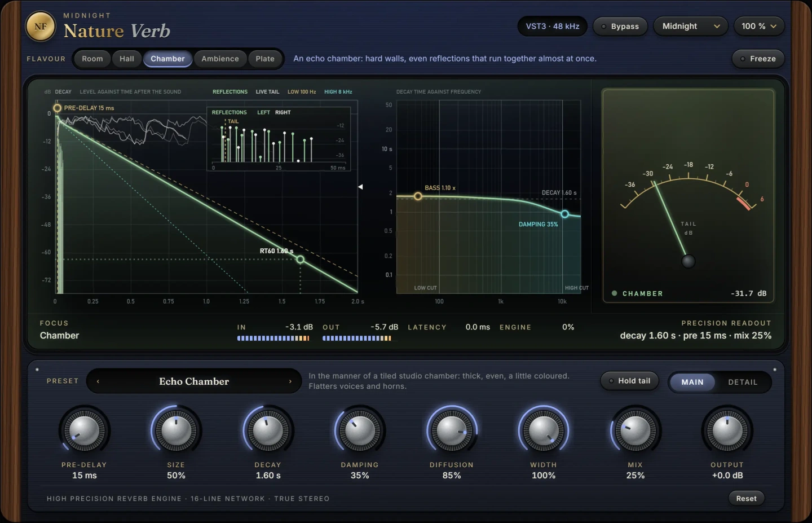
Task: Select the Plate flavour
Action: [265, 59]
